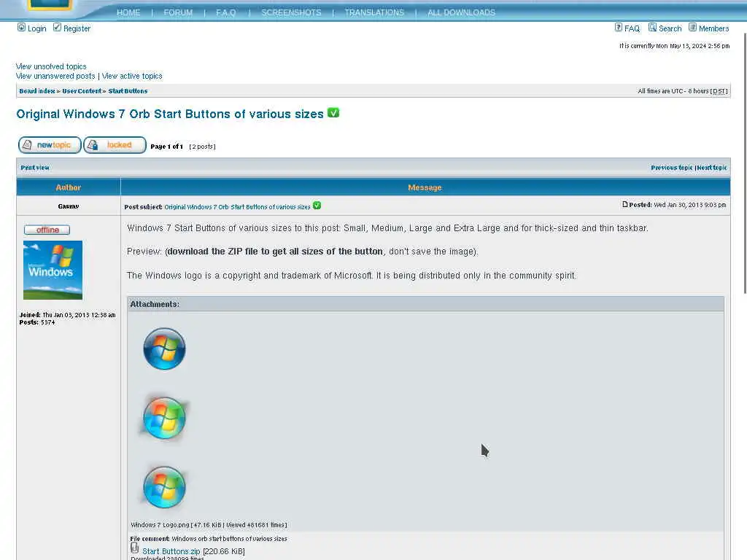The image size is (747, 560).
Task: Click the site logo at top left
Action: click(50, 5)
